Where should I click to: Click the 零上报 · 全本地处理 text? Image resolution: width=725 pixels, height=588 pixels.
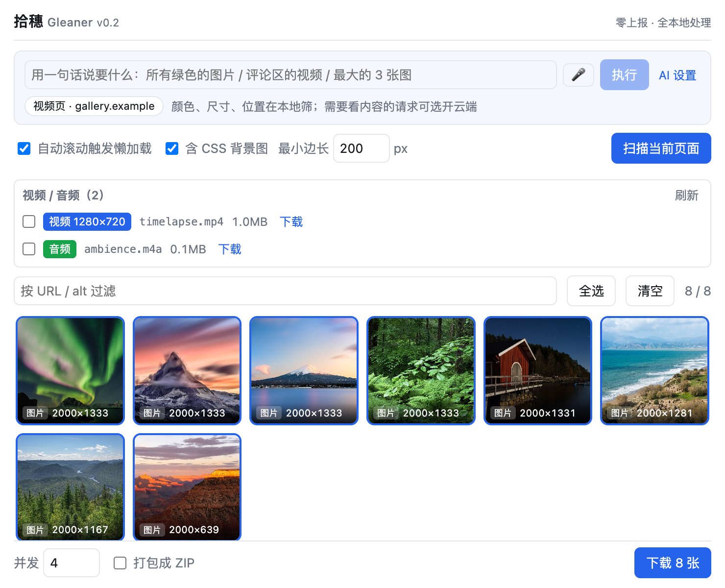point(663,23)
